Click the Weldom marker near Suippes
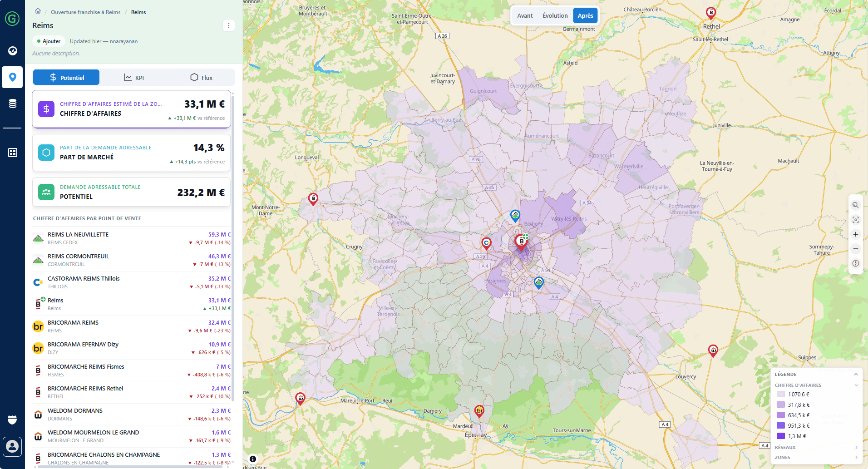This screenshot has height=469, width=868. [x=713, y=351]
